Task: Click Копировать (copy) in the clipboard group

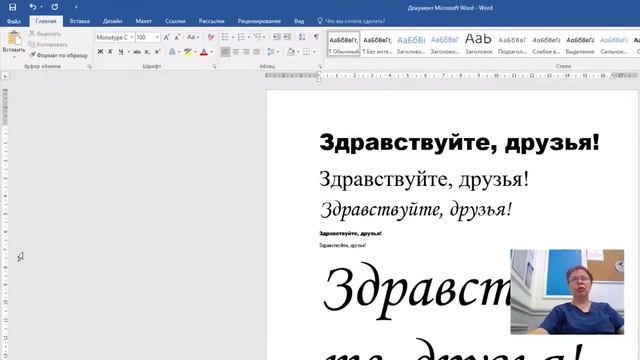Action: click(x=48, y=44)
